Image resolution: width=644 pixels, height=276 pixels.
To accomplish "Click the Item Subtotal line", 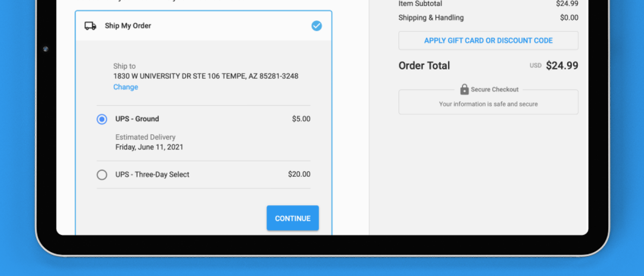I will [488, 4].
